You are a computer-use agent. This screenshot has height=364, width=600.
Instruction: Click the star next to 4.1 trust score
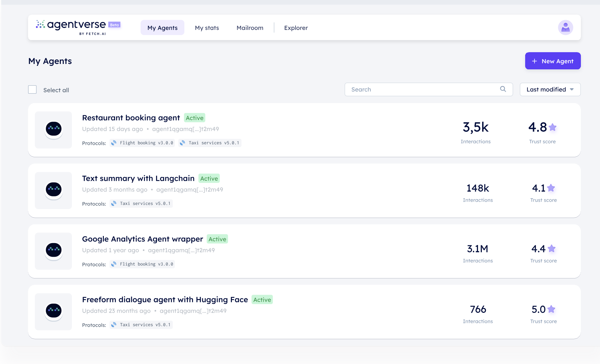click(551, 188)
